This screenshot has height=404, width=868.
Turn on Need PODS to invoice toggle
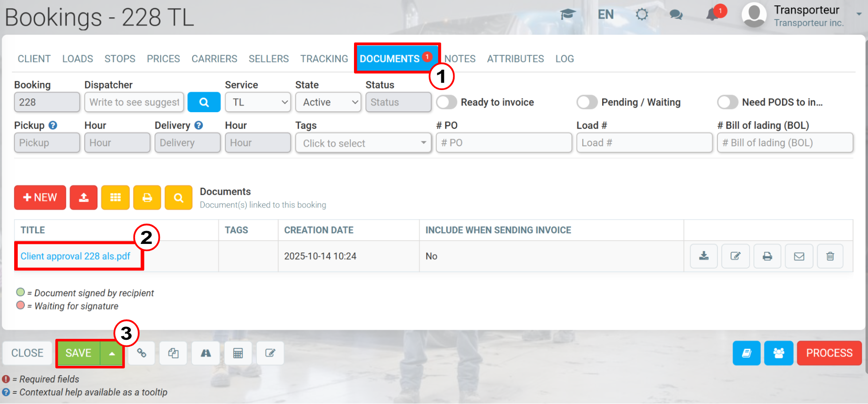point(728,102)
